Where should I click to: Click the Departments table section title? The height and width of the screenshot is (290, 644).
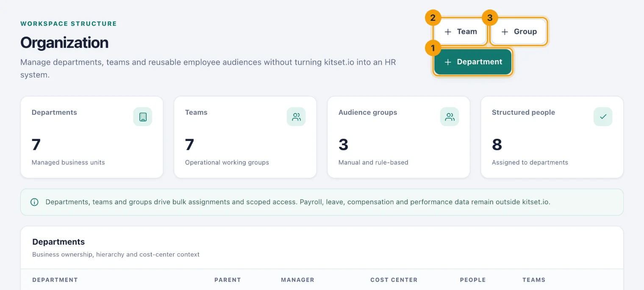[x=58, y=242]
